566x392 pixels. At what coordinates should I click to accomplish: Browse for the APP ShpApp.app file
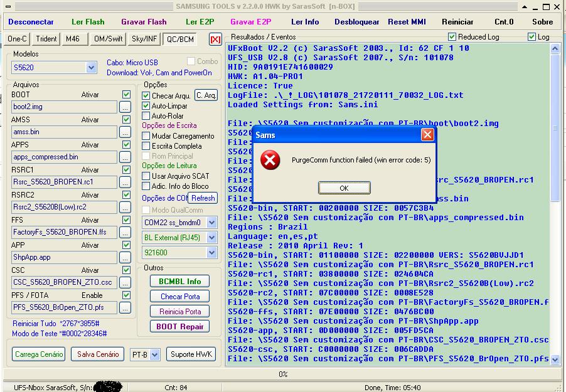pyautogui.click(x=125, y=257)
